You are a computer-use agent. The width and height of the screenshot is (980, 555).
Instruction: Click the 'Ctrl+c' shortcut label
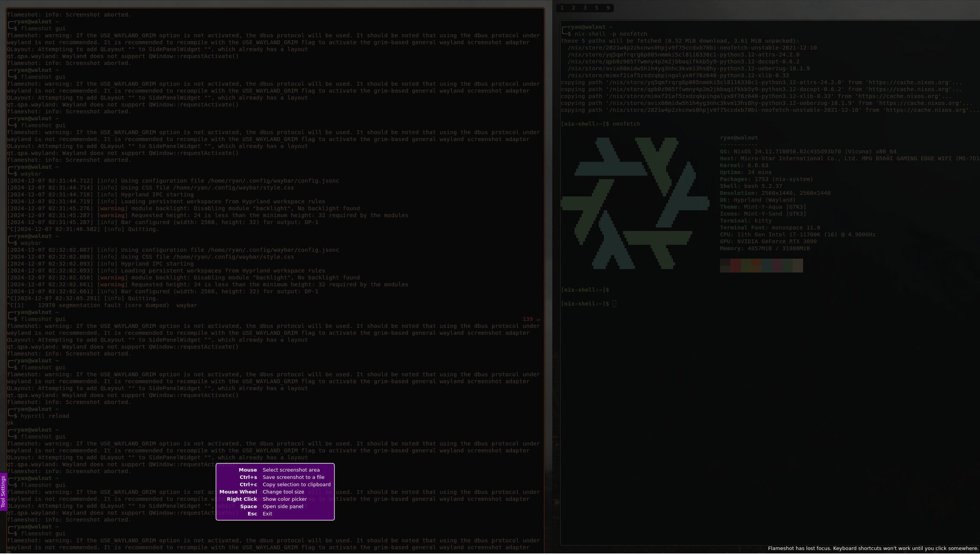click(x=248, y=485)
